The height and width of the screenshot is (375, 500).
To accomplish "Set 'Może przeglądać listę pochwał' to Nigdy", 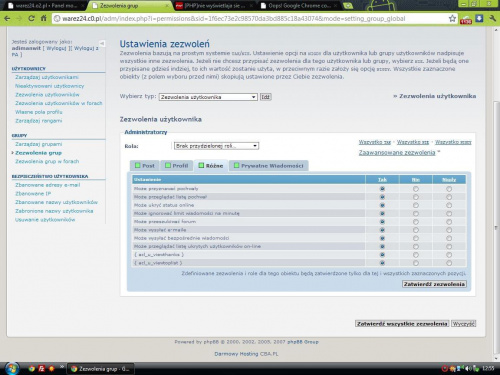I will 449,197.
